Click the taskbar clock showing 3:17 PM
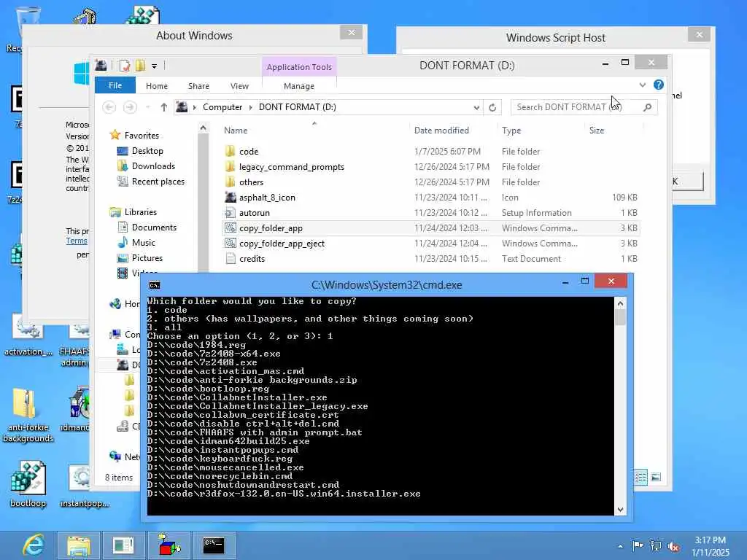 pos(711,546)
